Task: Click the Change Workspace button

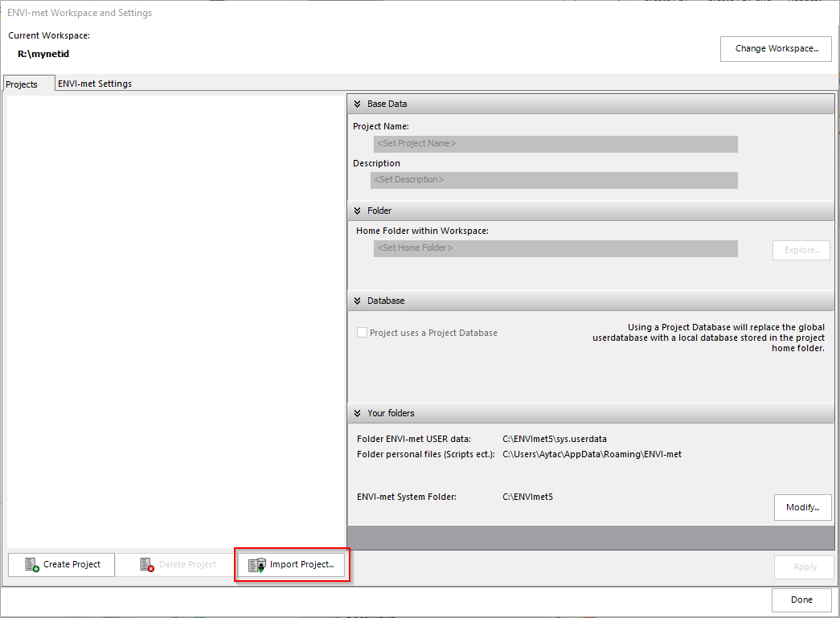Action: [775, 48]
